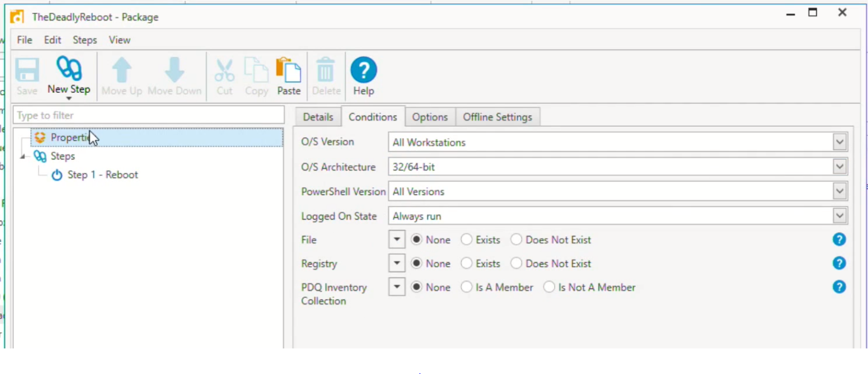Screen dimensions: 868x374
Task: Select Registry condition Does Not Exist
Action: 516,263
